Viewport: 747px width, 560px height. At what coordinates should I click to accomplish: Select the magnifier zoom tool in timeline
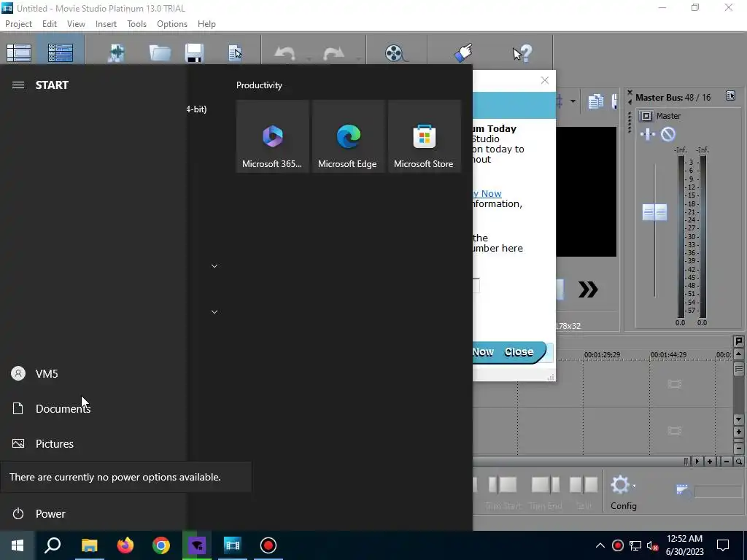pyautogui.click(x=739, y=462)
